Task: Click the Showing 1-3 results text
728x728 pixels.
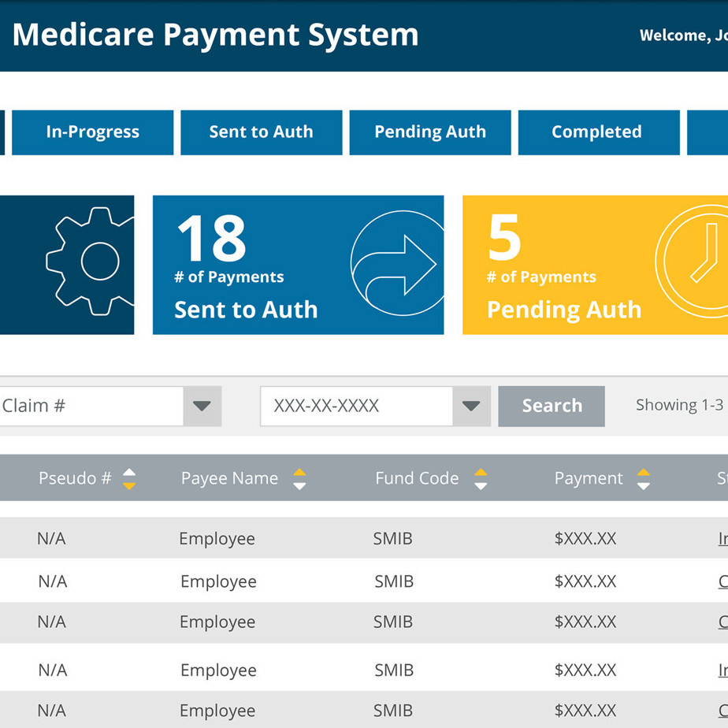Action: [x=680, y=405]
